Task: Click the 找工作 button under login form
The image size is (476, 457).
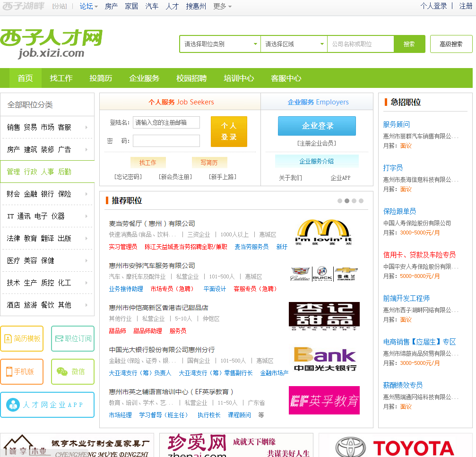Action: tap(148, 163)
